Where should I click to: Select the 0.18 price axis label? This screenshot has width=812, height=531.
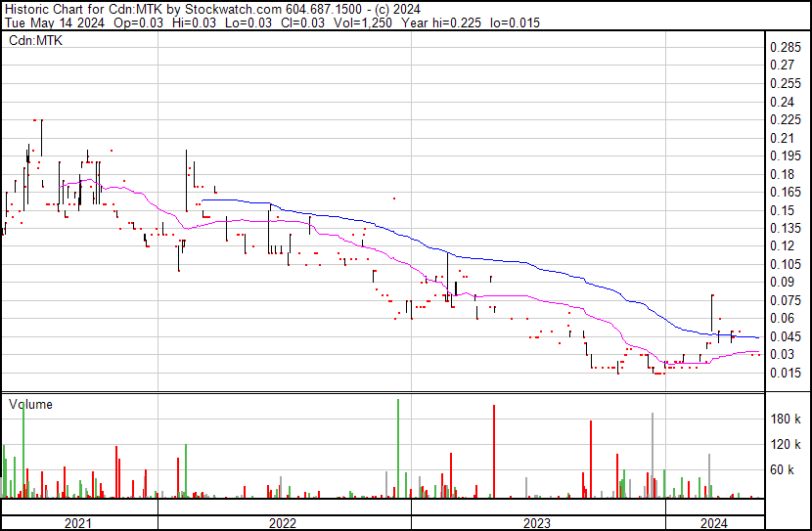pos(782,174)
